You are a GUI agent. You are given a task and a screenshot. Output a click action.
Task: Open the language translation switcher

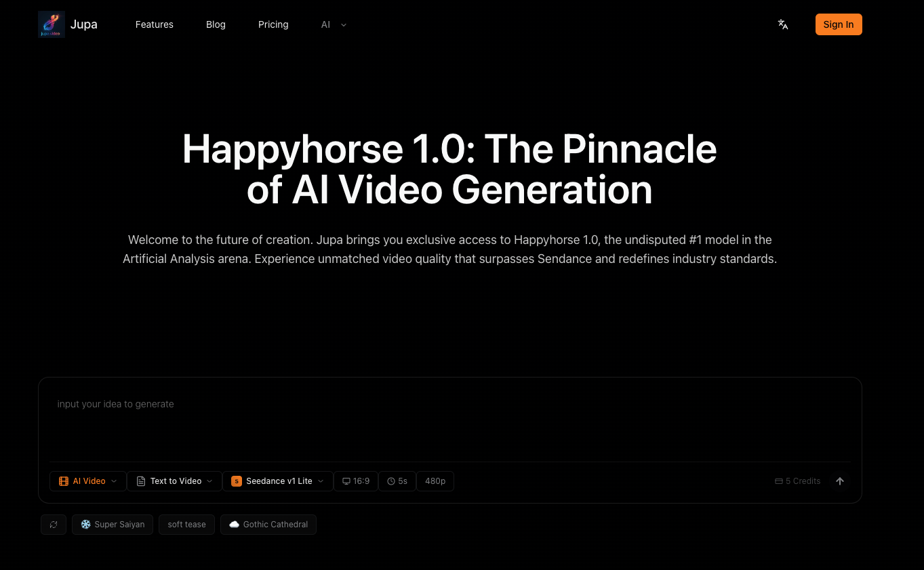[x=783, y=24]
